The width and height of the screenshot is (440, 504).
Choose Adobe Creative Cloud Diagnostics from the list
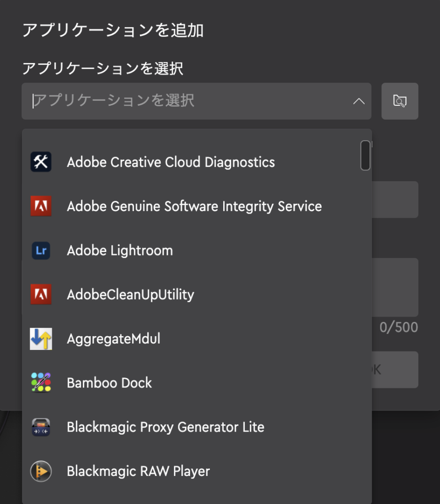(197, 162)
